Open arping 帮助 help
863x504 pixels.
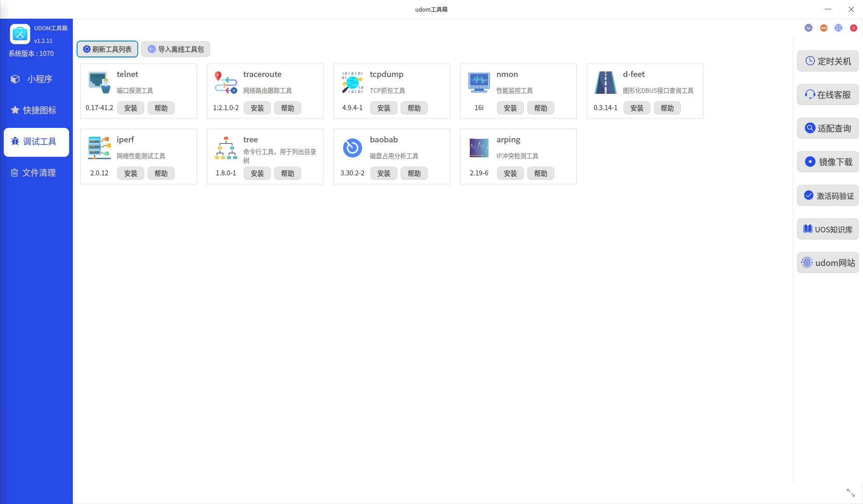pos(541,173)
